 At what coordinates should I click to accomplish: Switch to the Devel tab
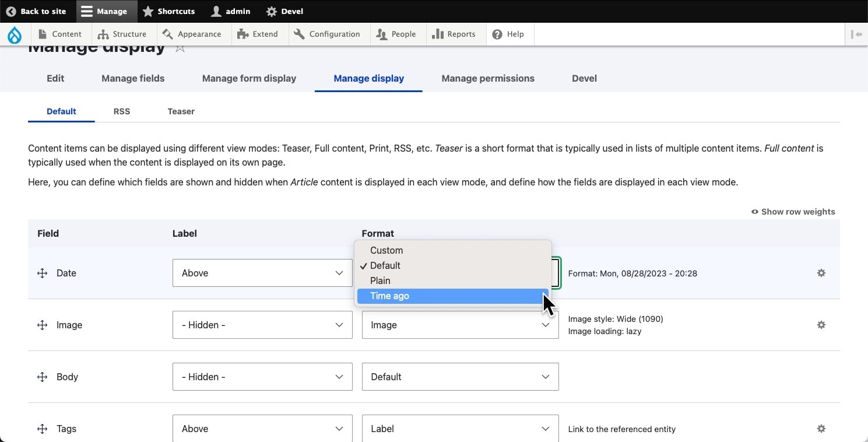[x=584, y=78]
